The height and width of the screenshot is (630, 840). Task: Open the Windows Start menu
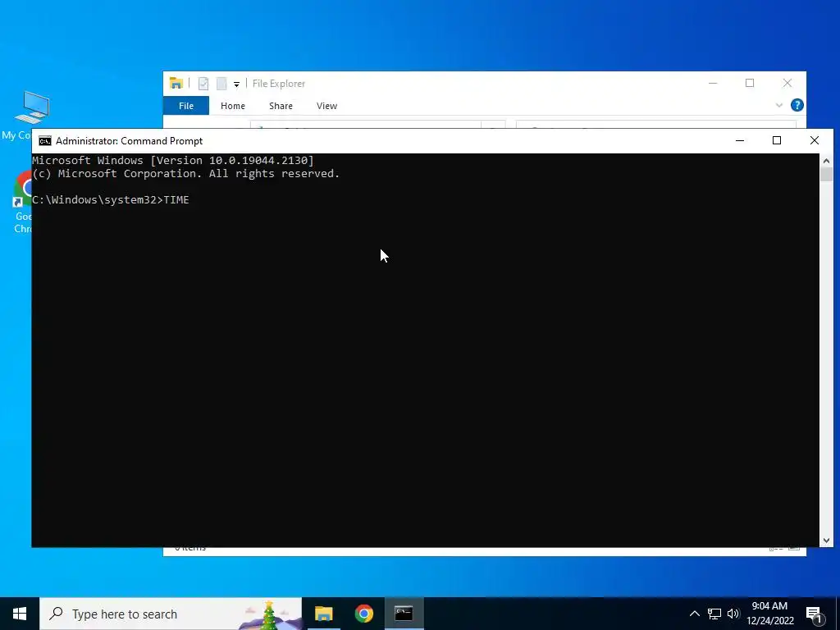[20, 614]
